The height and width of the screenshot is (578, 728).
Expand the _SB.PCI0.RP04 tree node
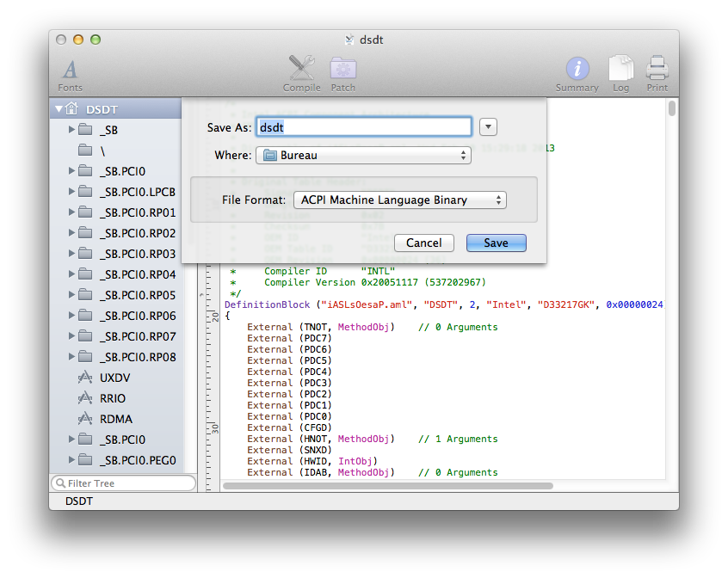[x=71, y=274]
